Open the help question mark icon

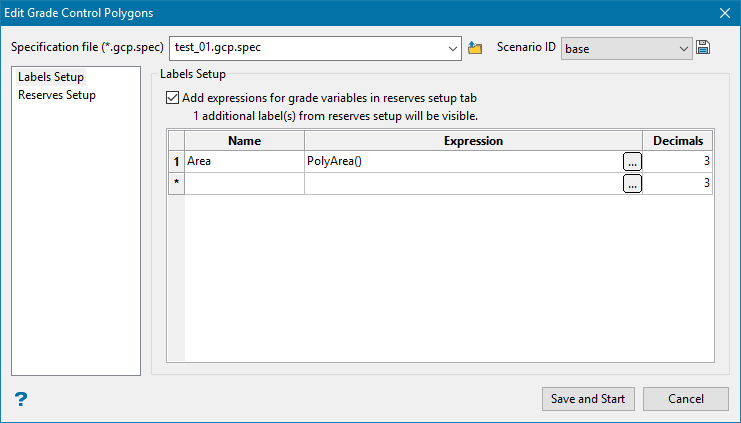coord(20,399)
